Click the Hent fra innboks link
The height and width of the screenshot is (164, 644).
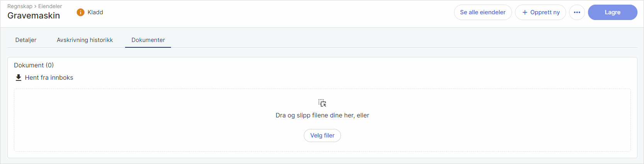coord(49,78)
